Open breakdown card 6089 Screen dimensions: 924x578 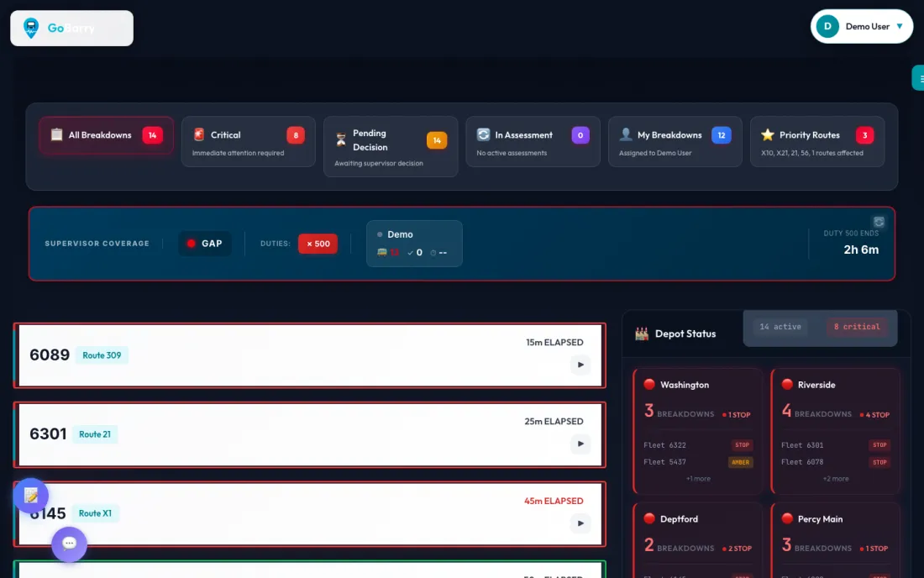(x=310, y=355)
